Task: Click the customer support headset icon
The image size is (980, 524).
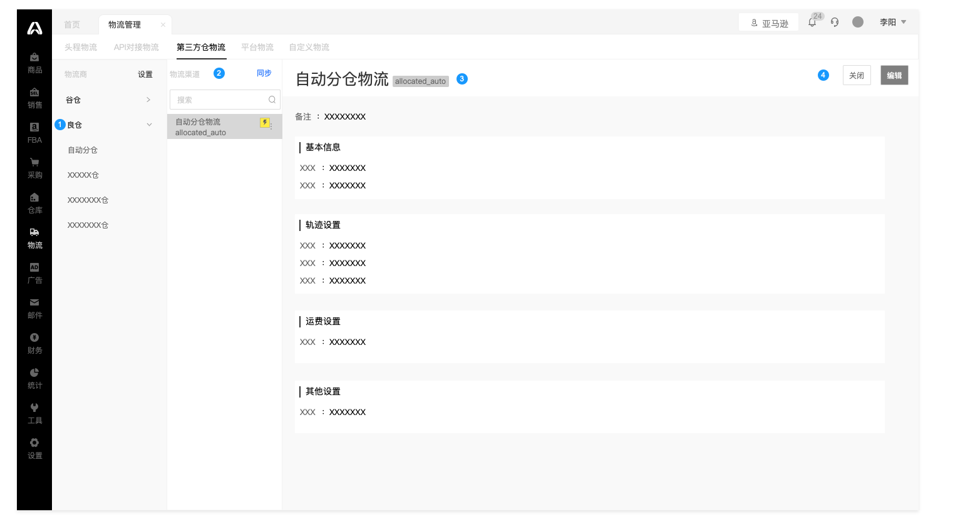Action: click(x=835, y=22)
